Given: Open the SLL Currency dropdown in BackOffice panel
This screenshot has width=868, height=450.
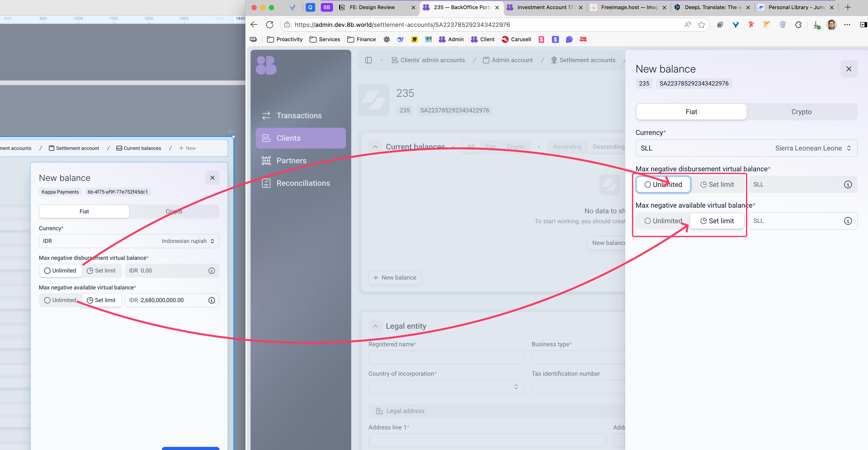Looking at the screenshot, I should tap(746, 148).
